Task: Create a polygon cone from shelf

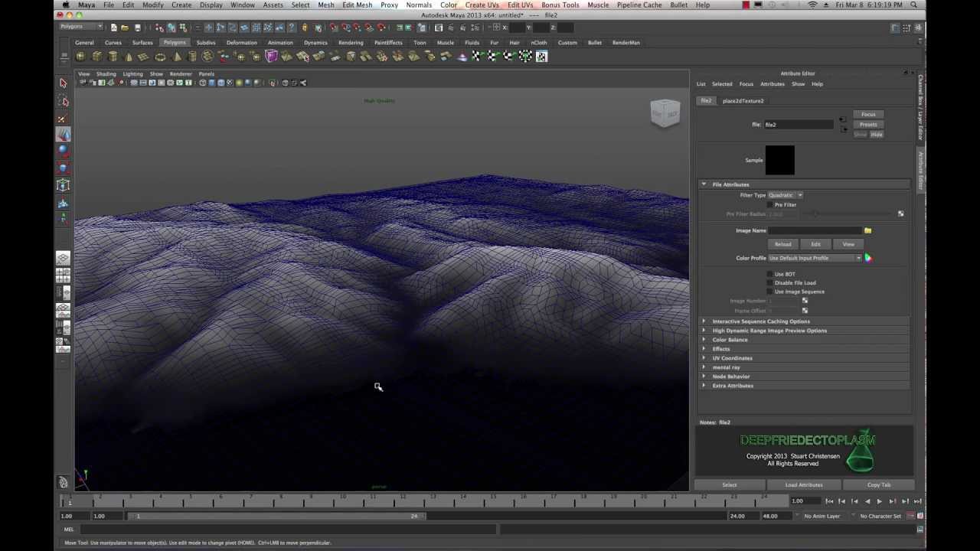Action: tap(129, 57)
